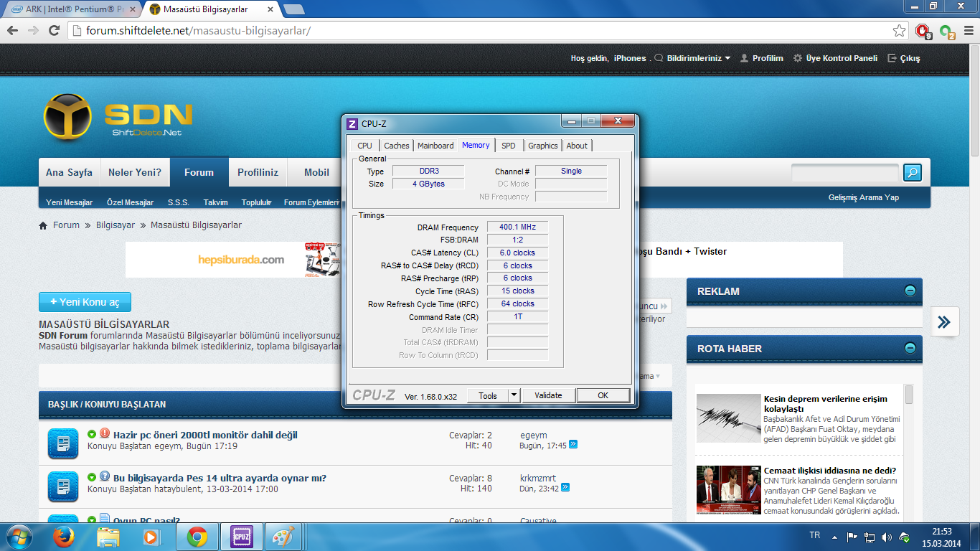The width and height of the screenshot is (980, 551).
Task: Click the '400.1 MHz' DRAM Frequency value
Action: (x=517, y=227)
